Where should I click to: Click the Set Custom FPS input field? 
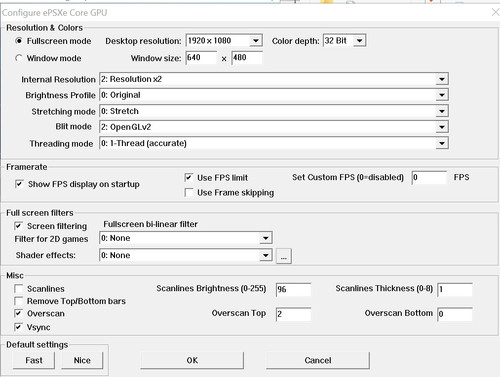tap(429, 177)
